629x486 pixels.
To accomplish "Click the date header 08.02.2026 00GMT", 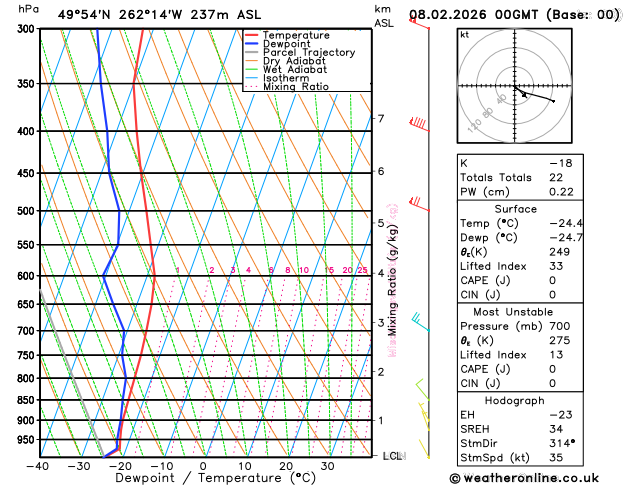I will point(473,15).
